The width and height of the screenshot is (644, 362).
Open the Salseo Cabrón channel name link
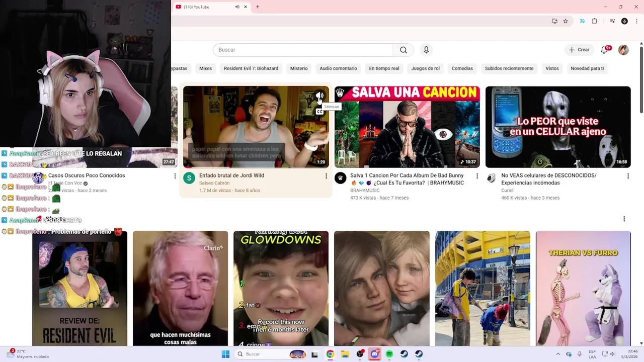(x=214, y=183)
